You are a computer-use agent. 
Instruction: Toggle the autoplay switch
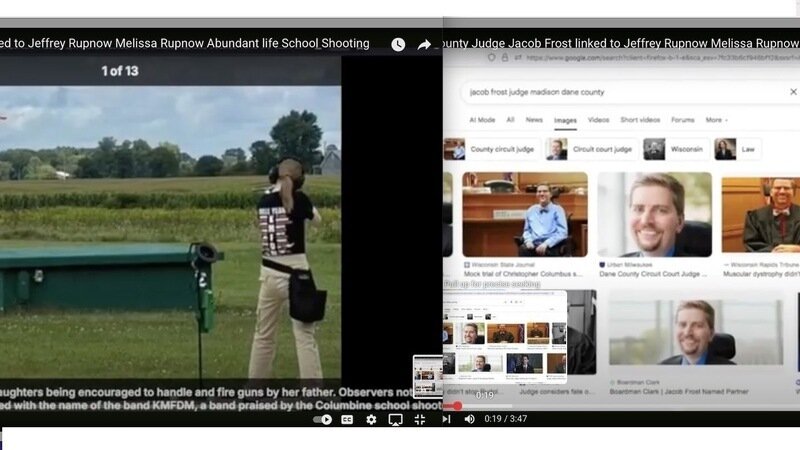point(323,419)
